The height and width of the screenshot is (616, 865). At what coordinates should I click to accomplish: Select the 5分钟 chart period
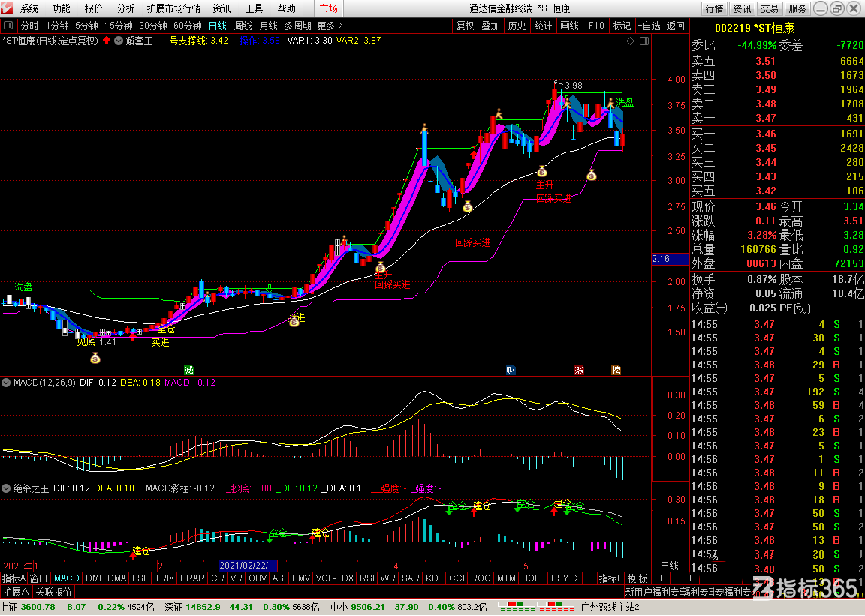pyautogui.click(x=86, y=26)
